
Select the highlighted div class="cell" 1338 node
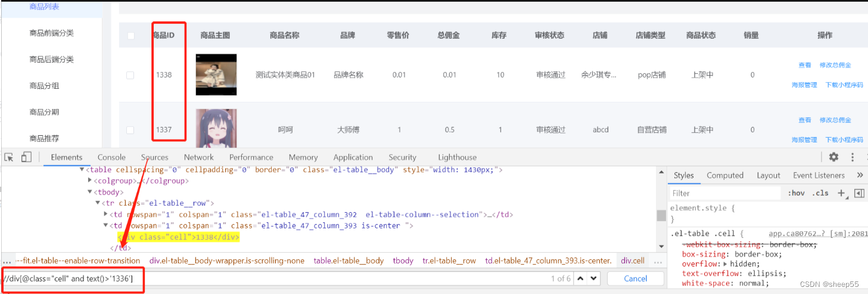[x=179, y=237]
